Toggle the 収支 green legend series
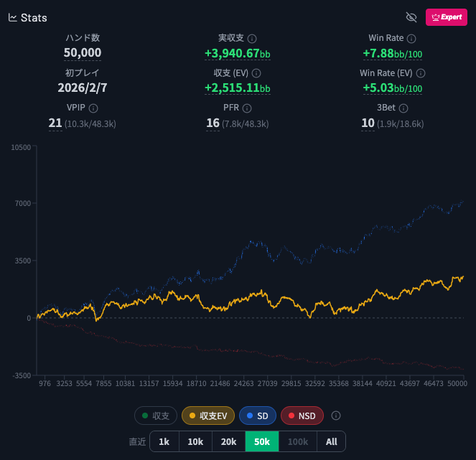The width and height of the screenshot is (476, 460). point(156,416)
